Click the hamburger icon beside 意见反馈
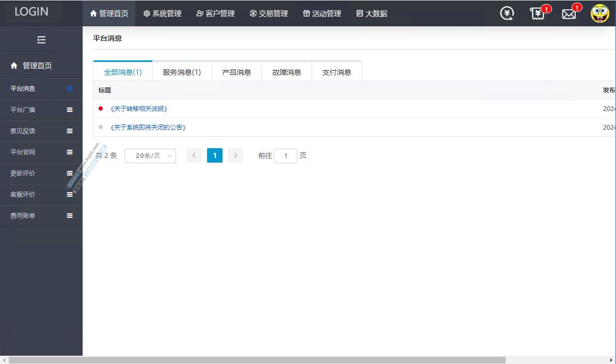 (x=70, y=131)
